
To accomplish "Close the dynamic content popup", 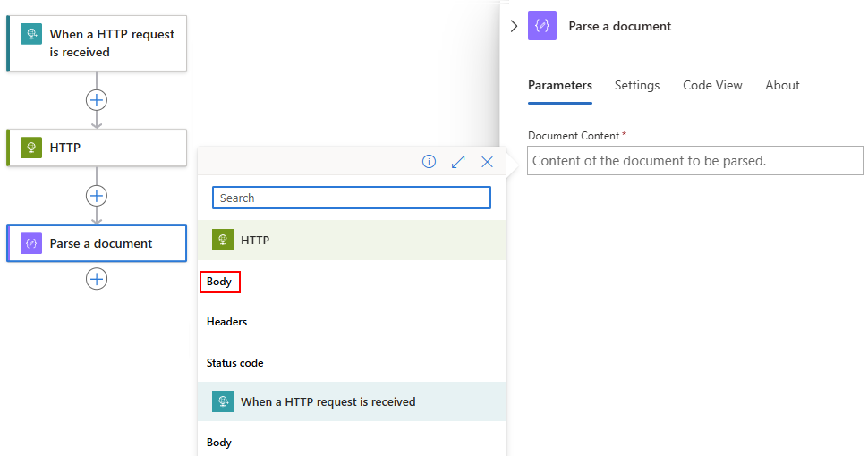I will coord(487,162).
